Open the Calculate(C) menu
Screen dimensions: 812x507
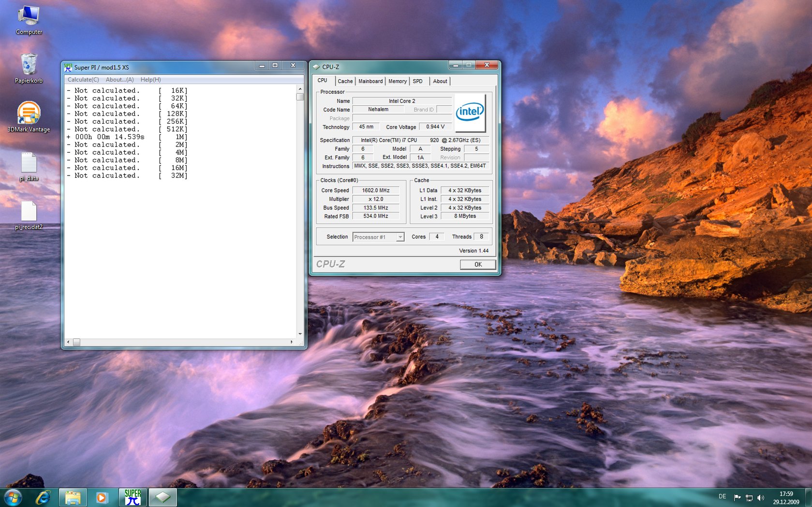(83, 80)
